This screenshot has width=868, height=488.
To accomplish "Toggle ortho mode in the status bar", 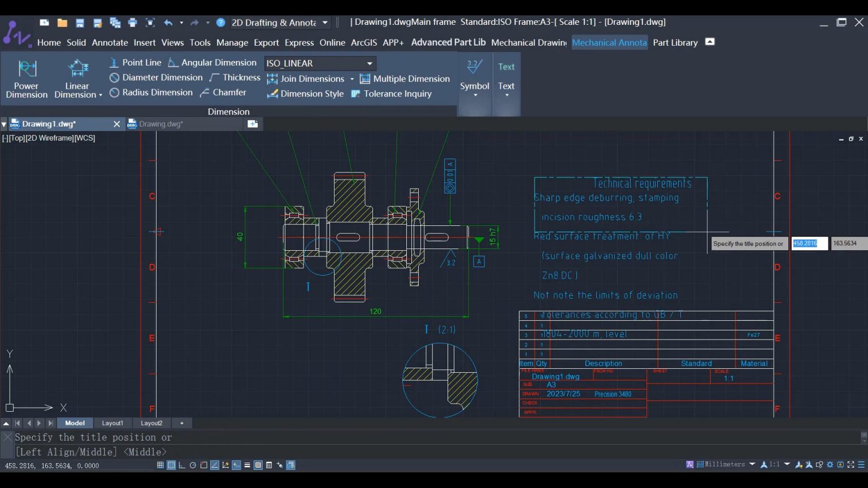I will [182, 465].
